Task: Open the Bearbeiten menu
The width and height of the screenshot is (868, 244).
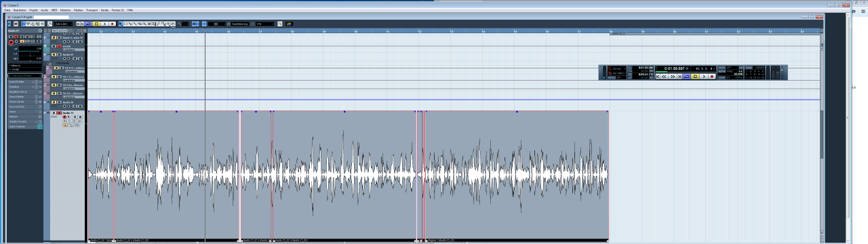Action: 20,11
